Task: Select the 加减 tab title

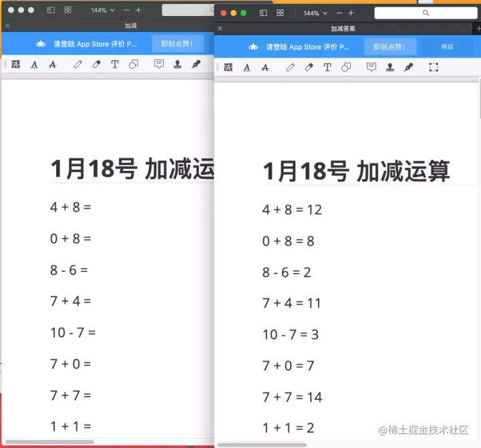Action: tap(130, 26)
